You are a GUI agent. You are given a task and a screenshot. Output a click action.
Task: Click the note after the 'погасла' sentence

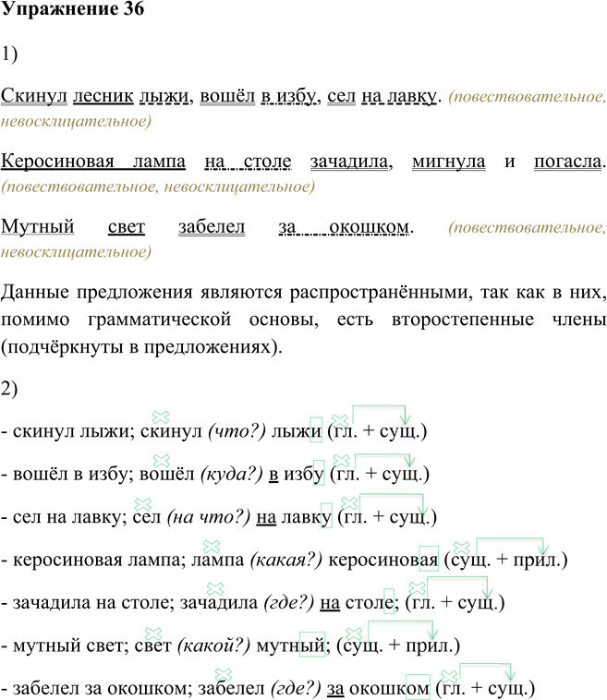click(x=158, y=187)
